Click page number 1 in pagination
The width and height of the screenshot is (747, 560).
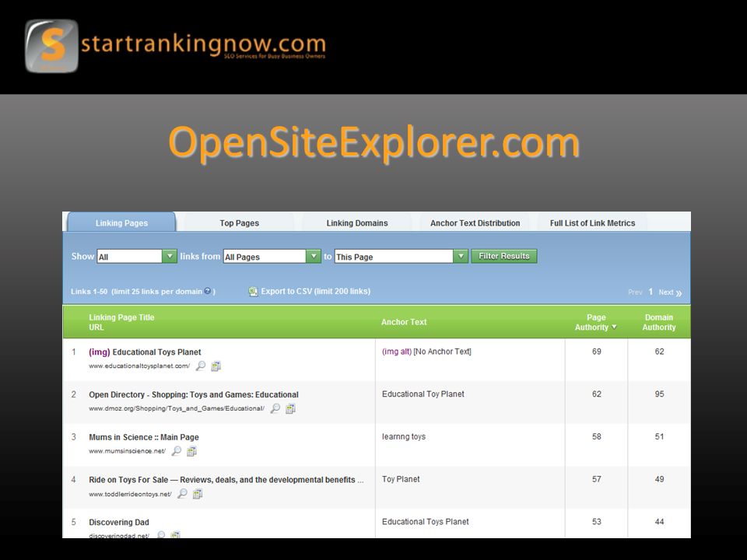[x=651, y=292]
